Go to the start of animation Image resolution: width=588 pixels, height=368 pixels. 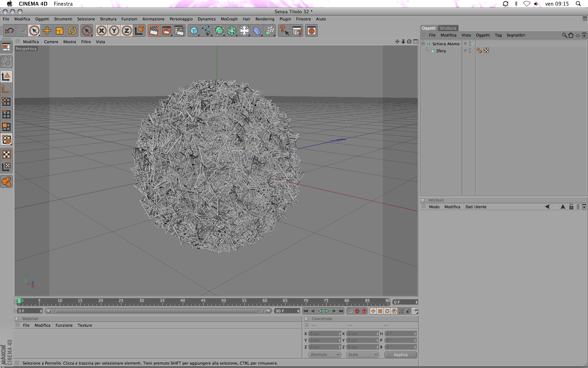306,311
